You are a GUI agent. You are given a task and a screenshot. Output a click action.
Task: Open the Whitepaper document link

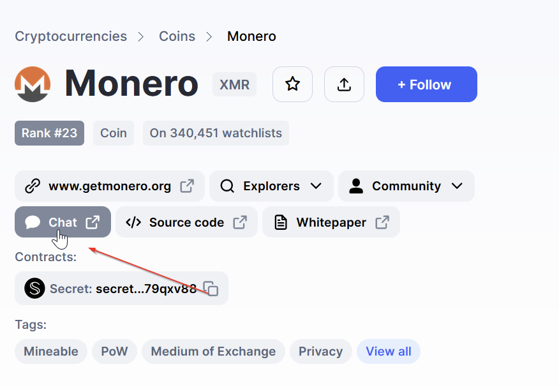331,222
